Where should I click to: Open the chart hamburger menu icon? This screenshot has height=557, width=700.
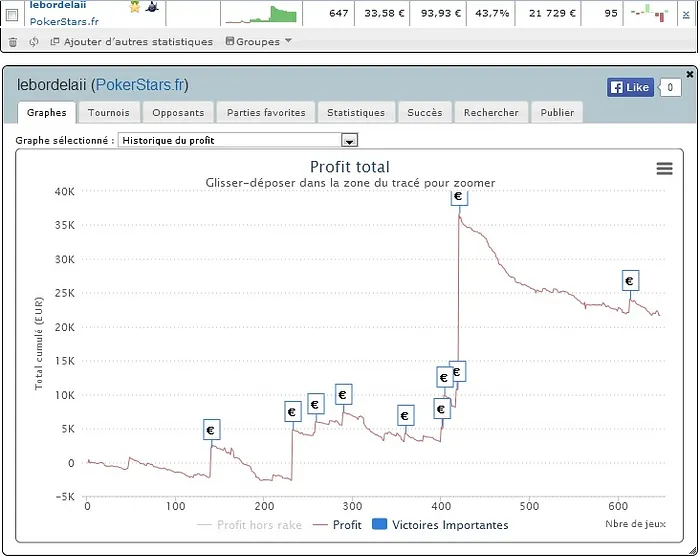(x=664, y=169)
